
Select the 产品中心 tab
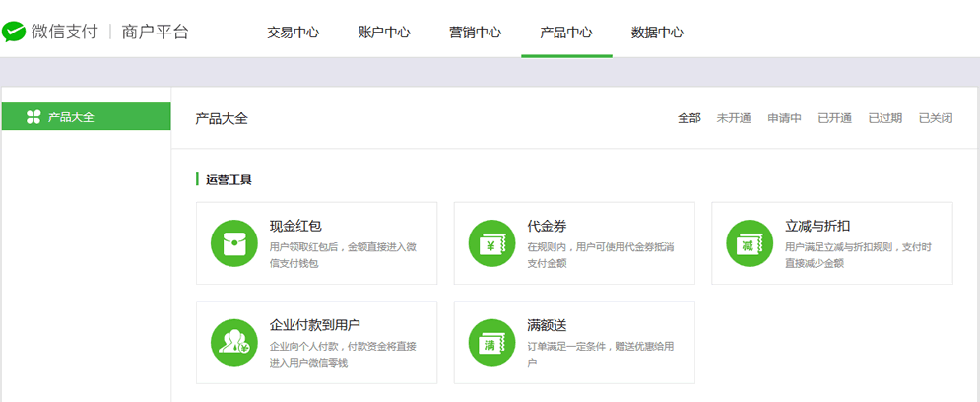566,33
